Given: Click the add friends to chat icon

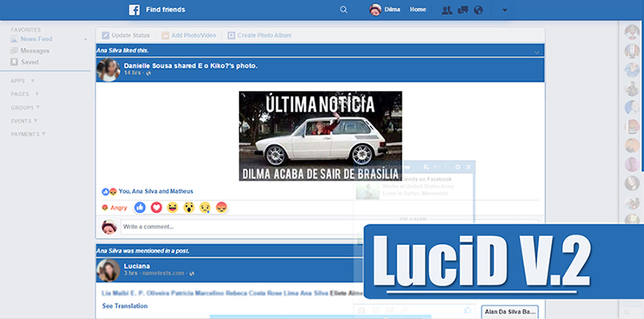Looking at the screenshot, I should coord(426,167).
